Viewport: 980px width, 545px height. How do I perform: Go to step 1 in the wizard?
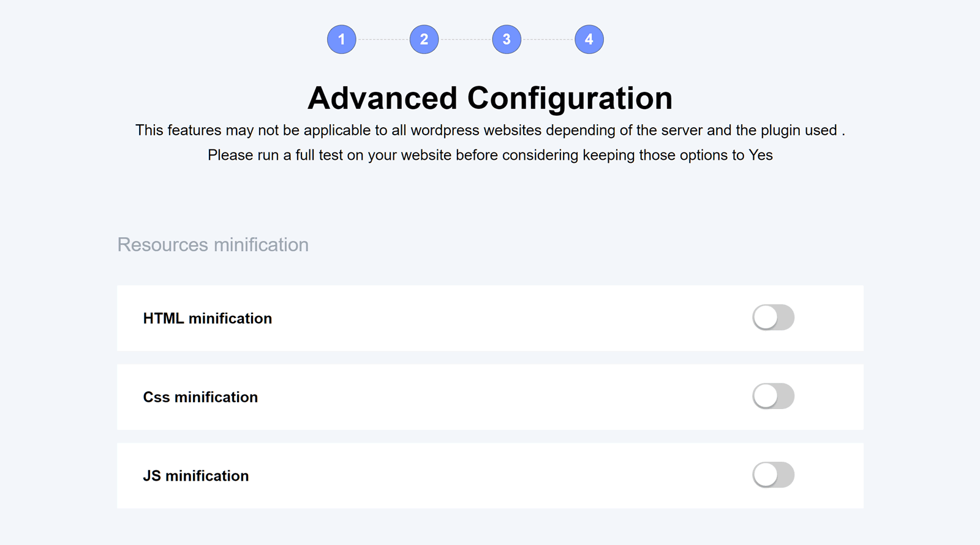coord(341,39)
